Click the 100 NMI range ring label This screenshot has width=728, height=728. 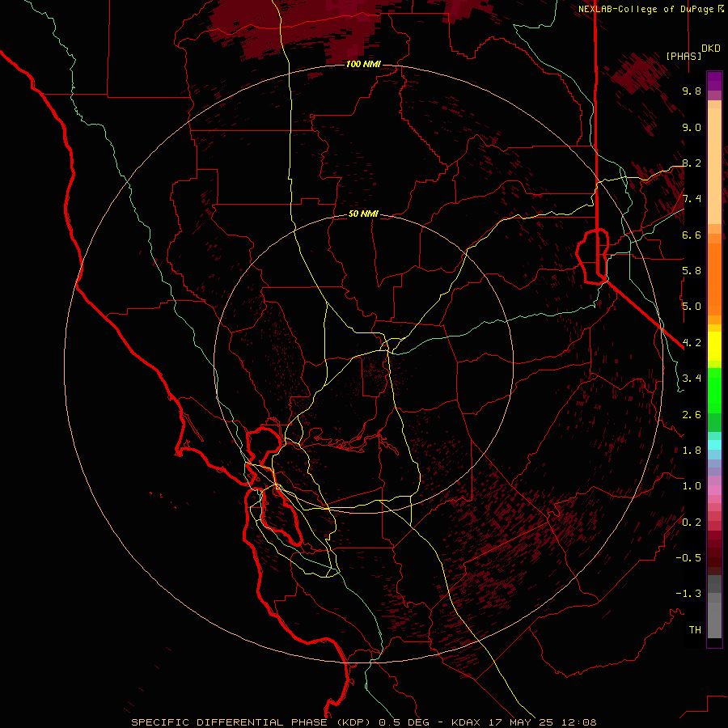363,64
